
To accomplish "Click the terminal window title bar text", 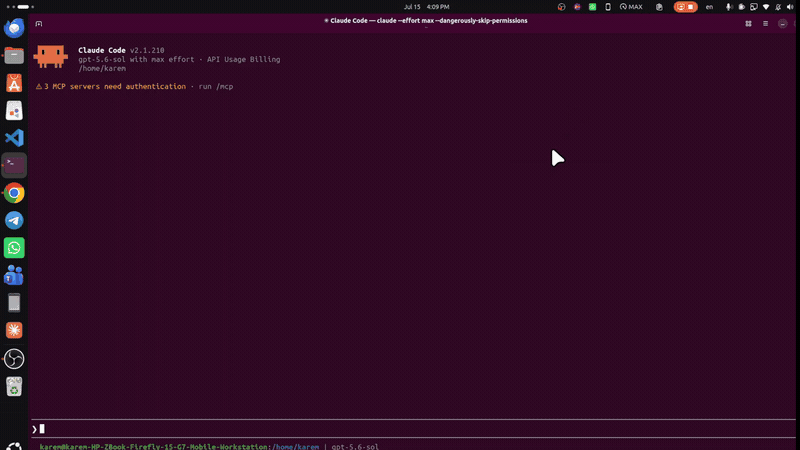I will tap(426, 21).
